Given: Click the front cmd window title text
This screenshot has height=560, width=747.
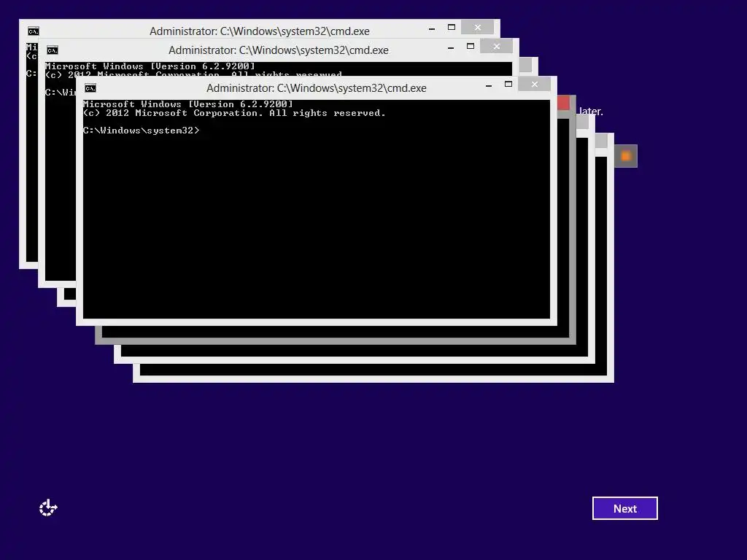Looking at the screenshot, I should pos(317,88).
